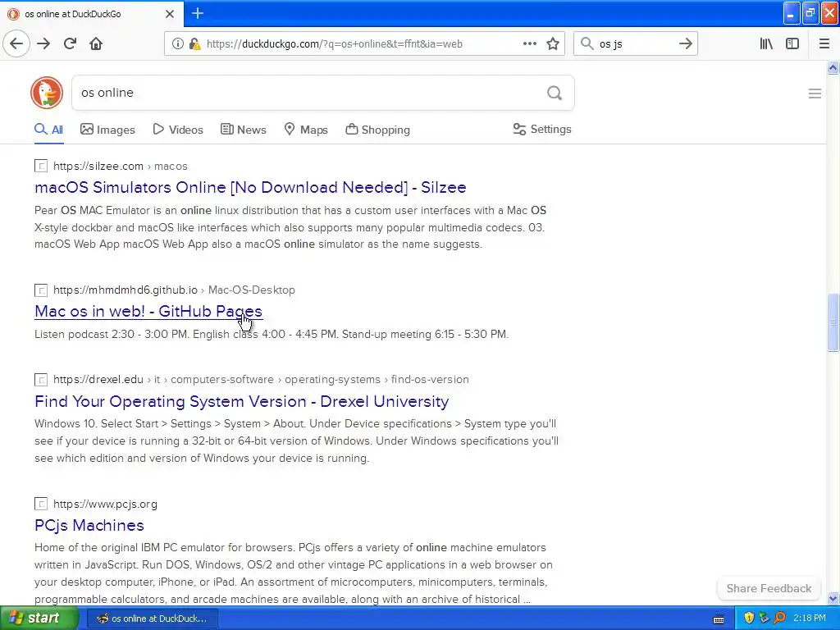Open the page actions three-dots menu
840x630 pixels.
tap(529, 44)
